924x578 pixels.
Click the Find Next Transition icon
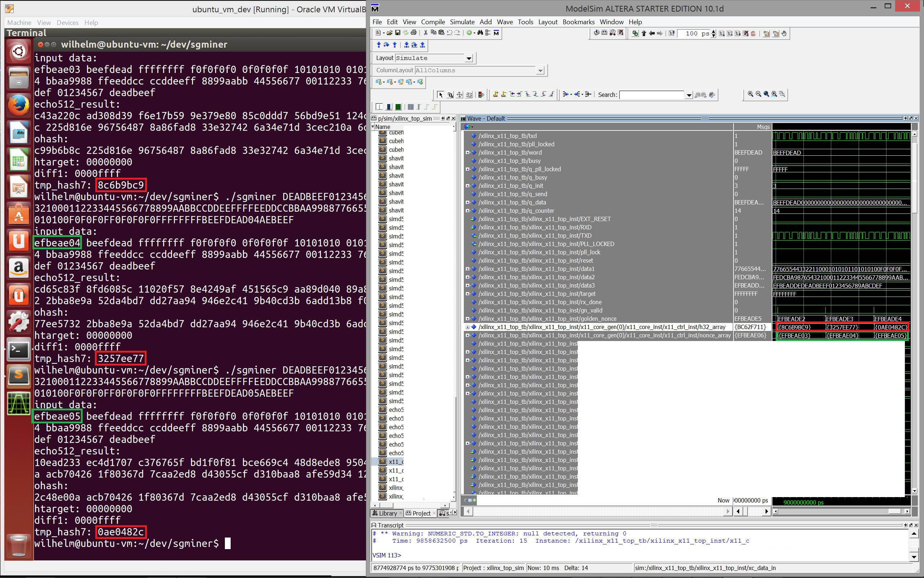pyautogui.click(x=520, y=94)
